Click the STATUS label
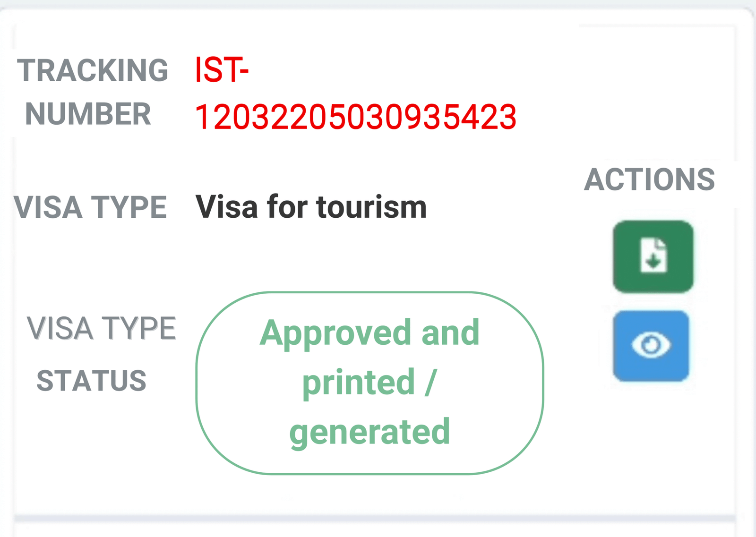The image size is (756, 537). click(92, 381)
